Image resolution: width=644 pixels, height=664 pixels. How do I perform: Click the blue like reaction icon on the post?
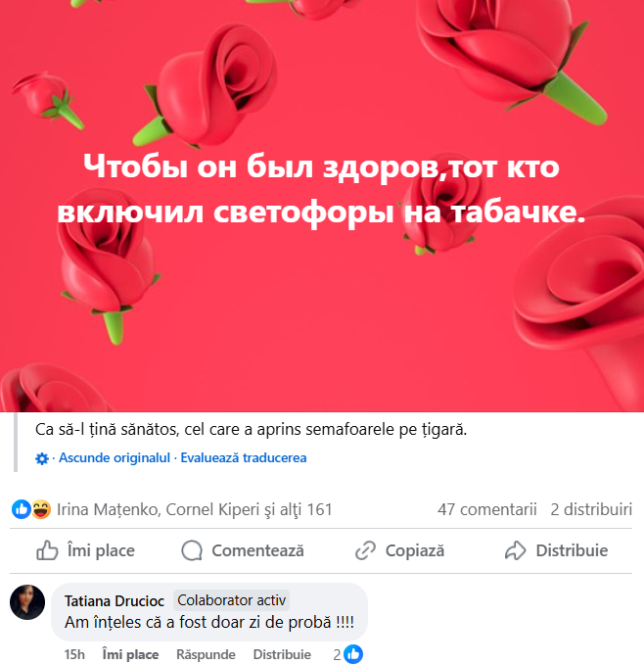22,509
